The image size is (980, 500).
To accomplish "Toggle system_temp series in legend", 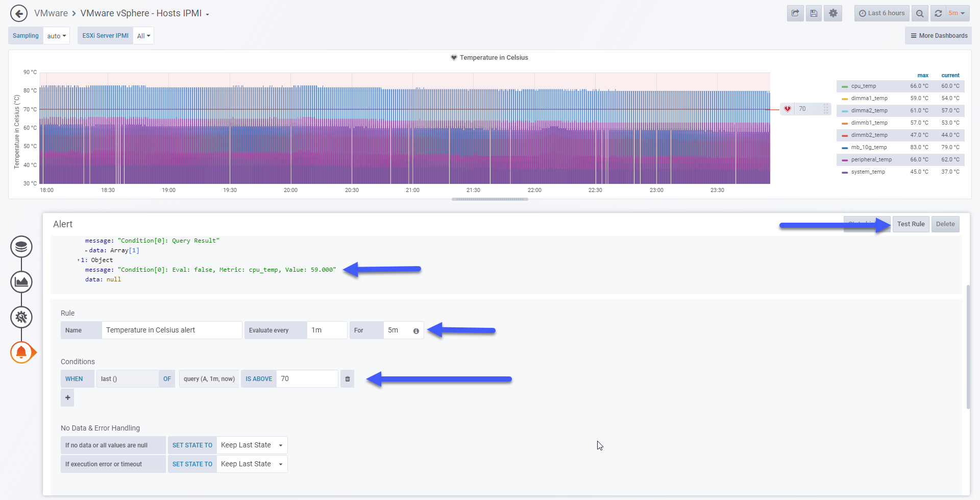I will [x=868, y=172].
